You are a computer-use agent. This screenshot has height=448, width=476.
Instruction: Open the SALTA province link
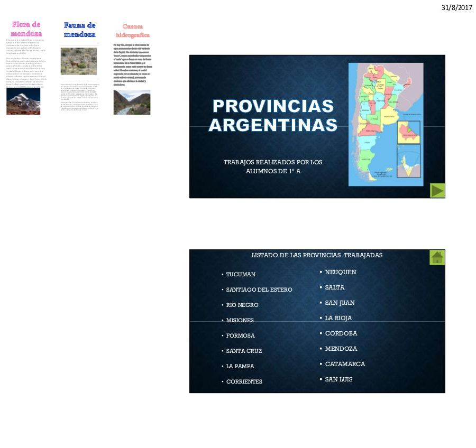[x=334, y=287]
